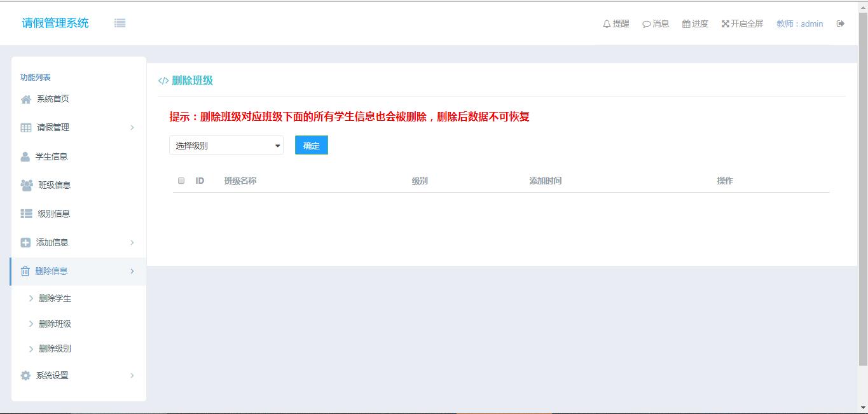Image resolution: width=868 pixels, height=414 pixels.
Task: Select the 删除级别 submenu item
Action: pyautogui.click(x=55, y=348)
